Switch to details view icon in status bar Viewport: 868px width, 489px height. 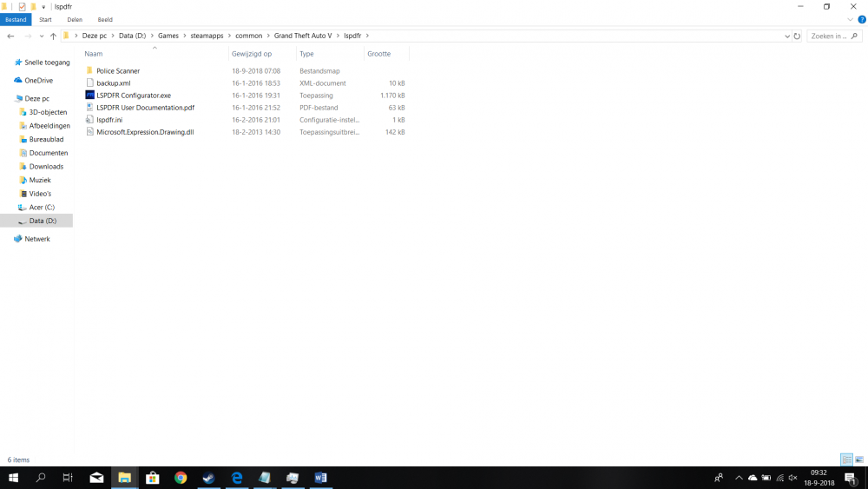[x=846, y=459]
